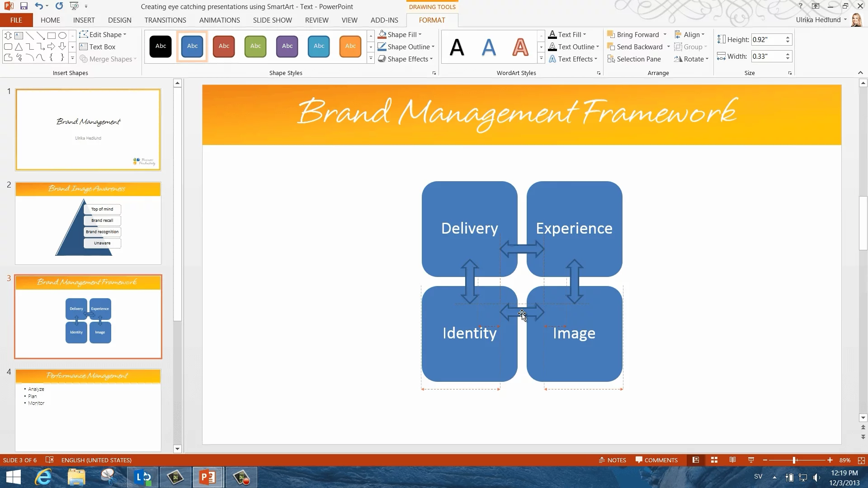The image size is (868, 488).
Task: Switch to Slide Sorter view icon
Action: coord(714,460)
